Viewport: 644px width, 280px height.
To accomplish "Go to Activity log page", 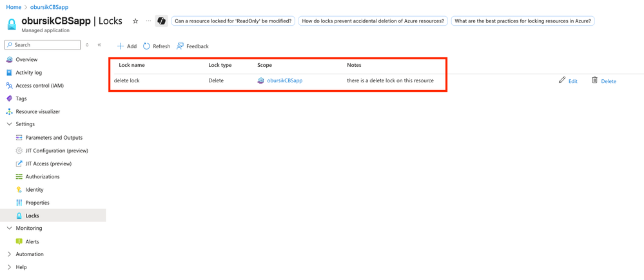I will pyautogui.click(x=28, y=73).
